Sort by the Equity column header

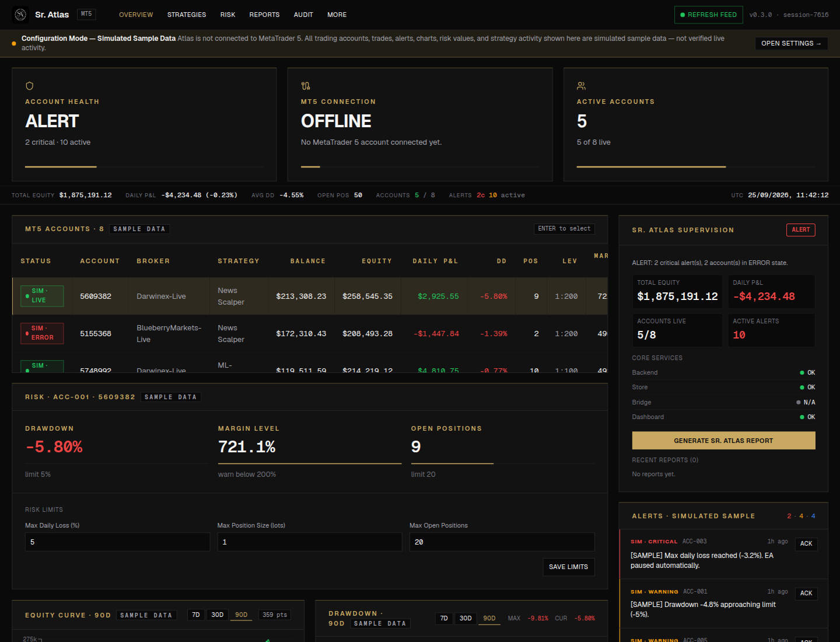pos(377,261)
